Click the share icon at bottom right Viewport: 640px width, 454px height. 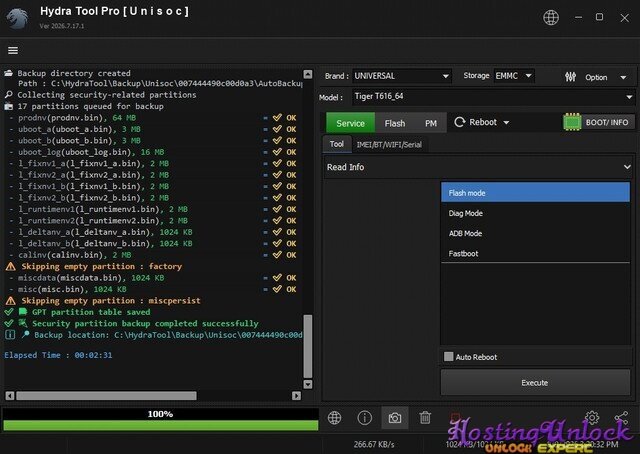point(621,417)
